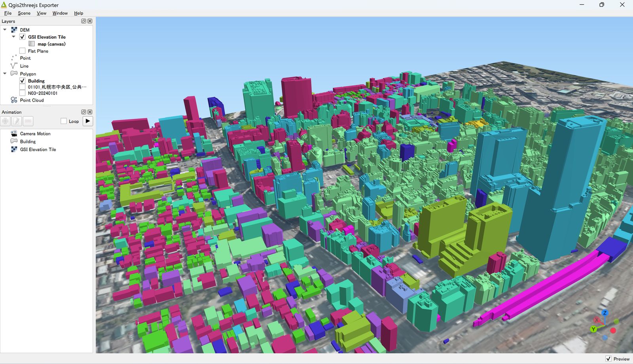
Task: Collapse the DEM group
Action: [5, 30]
